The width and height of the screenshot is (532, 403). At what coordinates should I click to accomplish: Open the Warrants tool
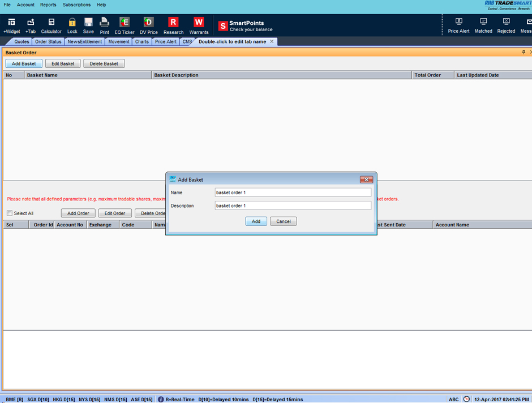pyautogui.click(x=199, y=26)
